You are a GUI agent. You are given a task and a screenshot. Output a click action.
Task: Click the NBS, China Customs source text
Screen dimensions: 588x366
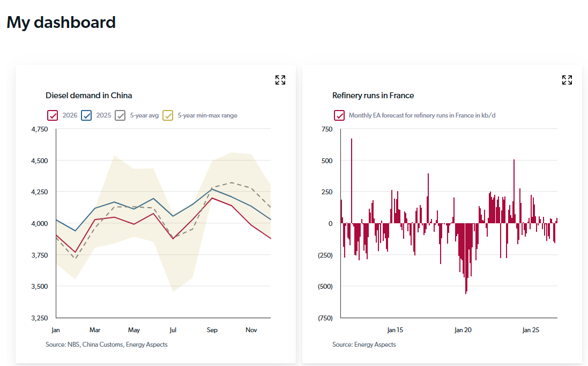[x=106, y=345]
